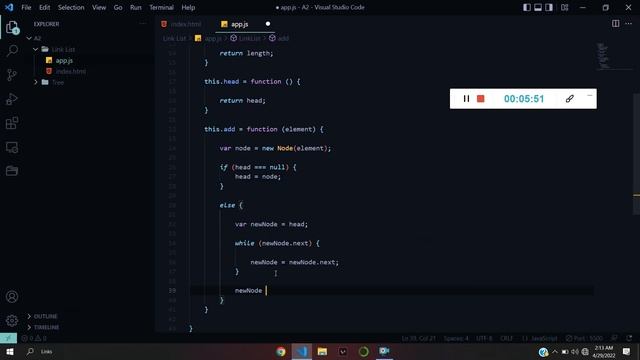Open the Explorer view in activity bar
This screenshot has height=360, width=640.
pyautogui.click(x=12, y=28)
